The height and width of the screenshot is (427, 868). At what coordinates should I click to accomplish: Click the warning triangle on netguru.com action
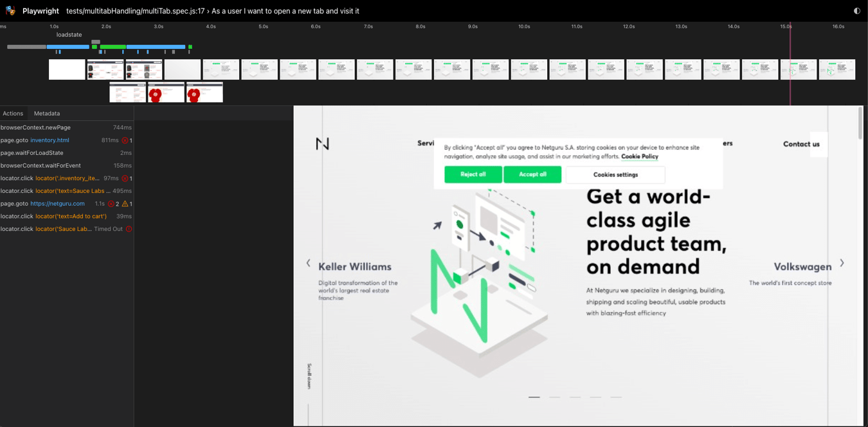click(125, 204)
